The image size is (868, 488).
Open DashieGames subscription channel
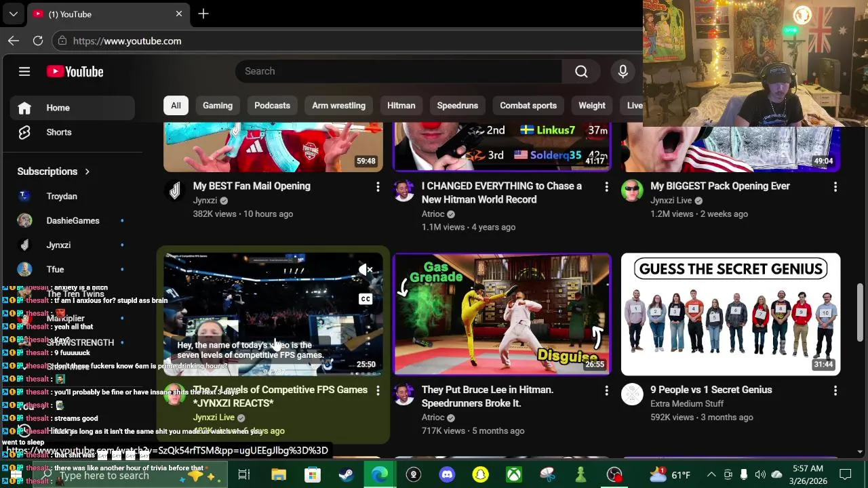73,220
